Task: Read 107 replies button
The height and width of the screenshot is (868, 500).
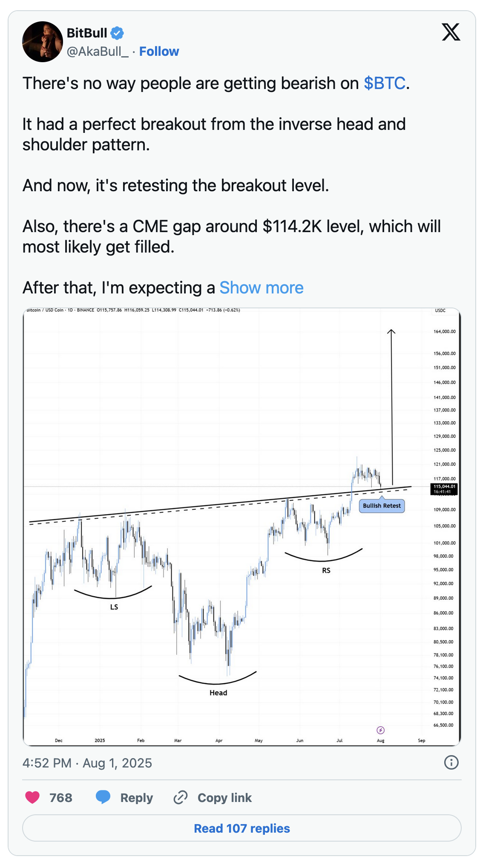Action: tap(242, 828)
